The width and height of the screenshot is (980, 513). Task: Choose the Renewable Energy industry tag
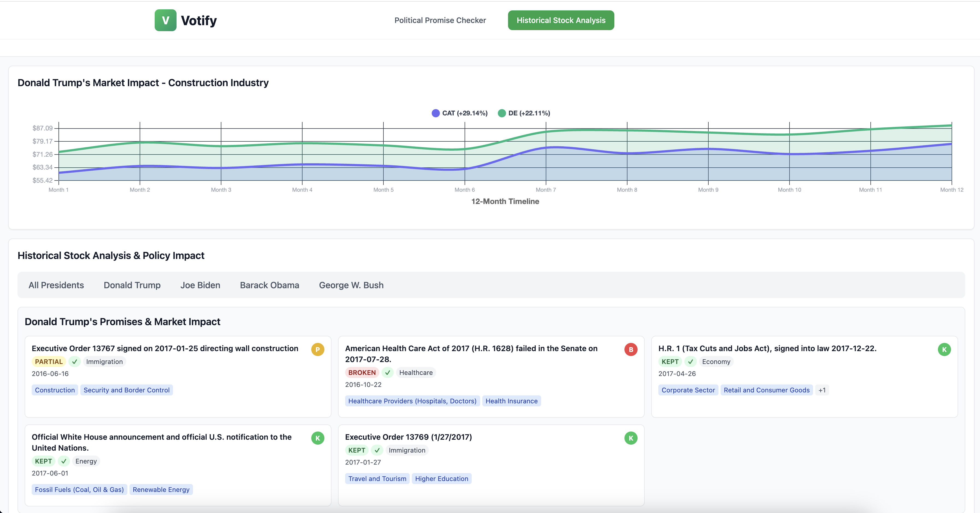point(161,489)
